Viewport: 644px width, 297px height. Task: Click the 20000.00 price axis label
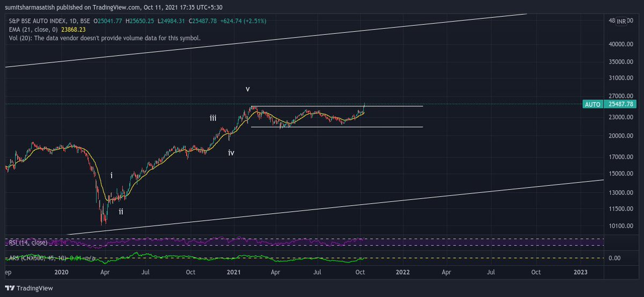click(x=621, y=136)
